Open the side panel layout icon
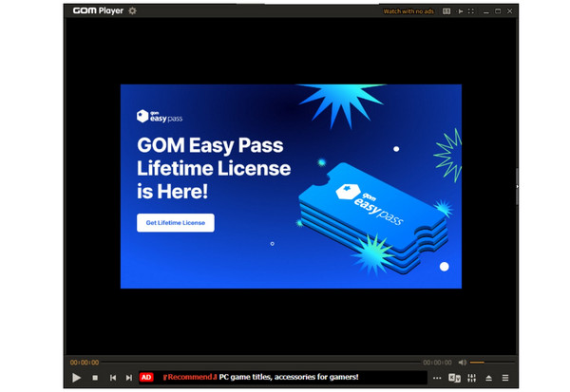Viewport: 570px width, 392px height. [x=446, y=11]
